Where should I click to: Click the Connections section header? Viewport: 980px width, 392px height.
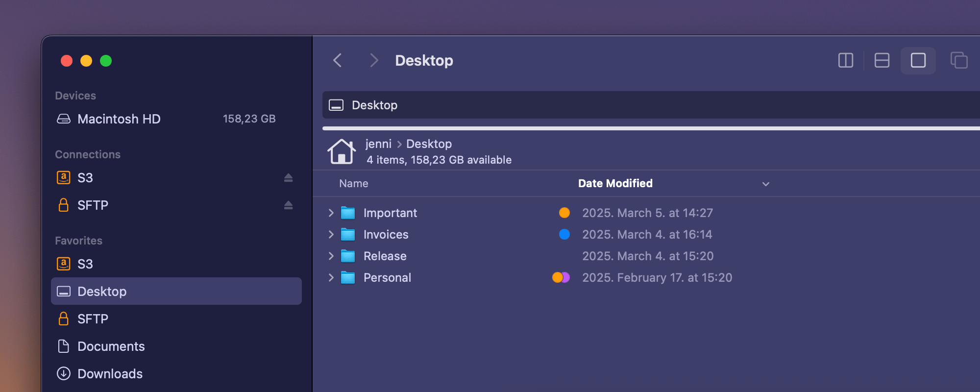pos(88,154)
